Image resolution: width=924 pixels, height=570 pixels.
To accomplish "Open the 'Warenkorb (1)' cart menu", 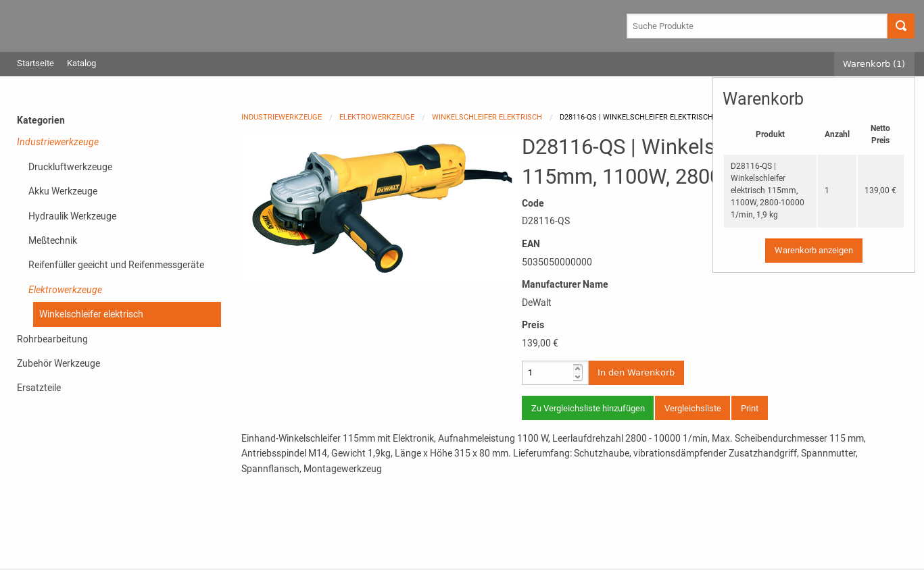I will (x=873, y=63).
